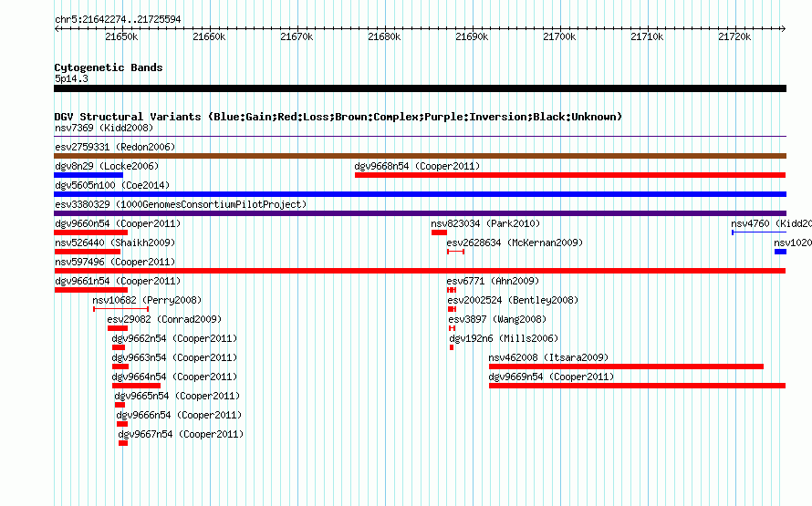Open the dgv9662n54 (Cooper2011) label
812x506 pixels.
pyautogui.click(x=174, y=338)
